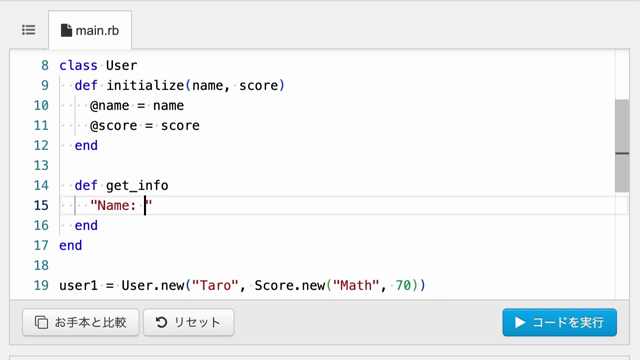Click the お手本と比較 compare button
640x360 pixels.
click(81, 322)
